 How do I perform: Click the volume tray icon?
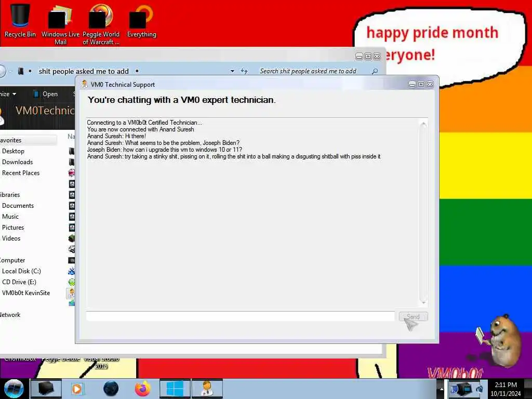click(x=480, y=389)
